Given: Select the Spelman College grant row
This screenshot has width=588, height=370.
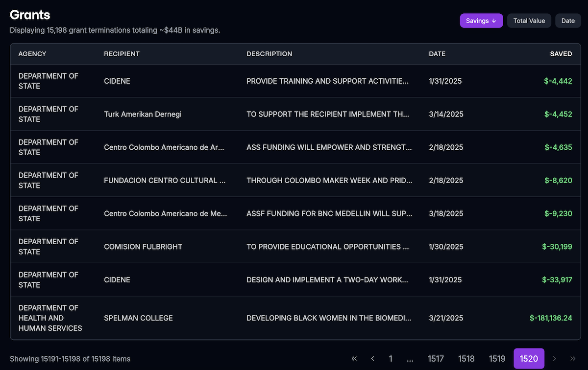Looking at the screenshot, I should point(294,318).
